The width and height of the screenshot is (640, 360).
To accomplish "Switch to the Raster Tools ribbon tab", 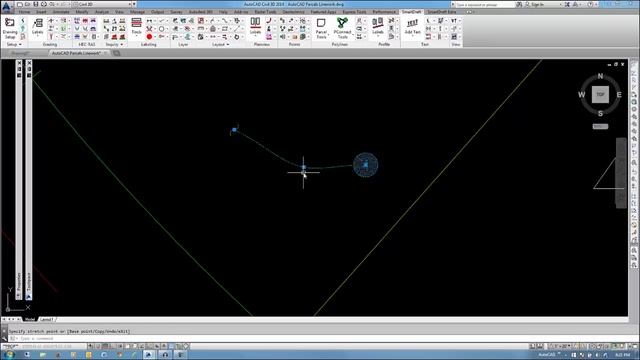I will [x=265, y=12].
